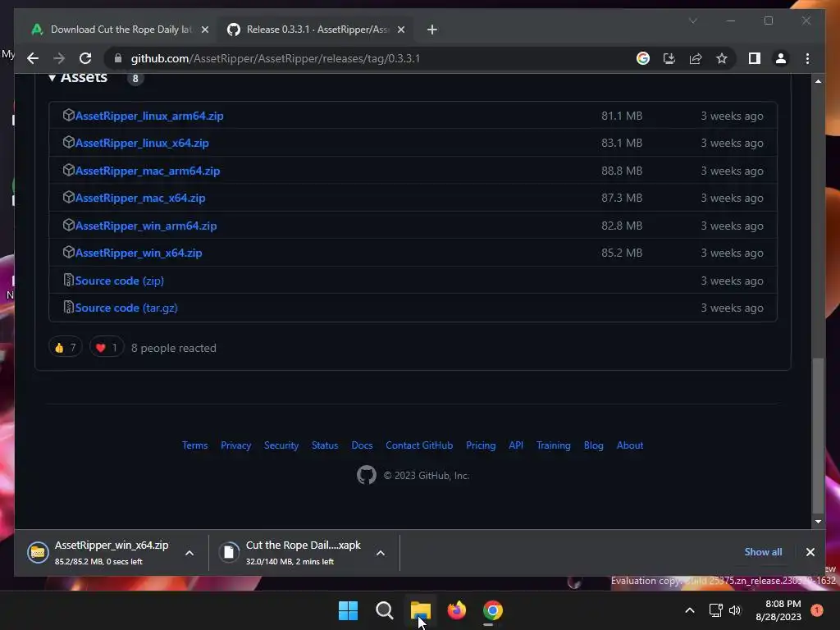The height and width of the screenshot is (630, 840).
Task: Open the Google icon in address bar
Action: (643, 58)
